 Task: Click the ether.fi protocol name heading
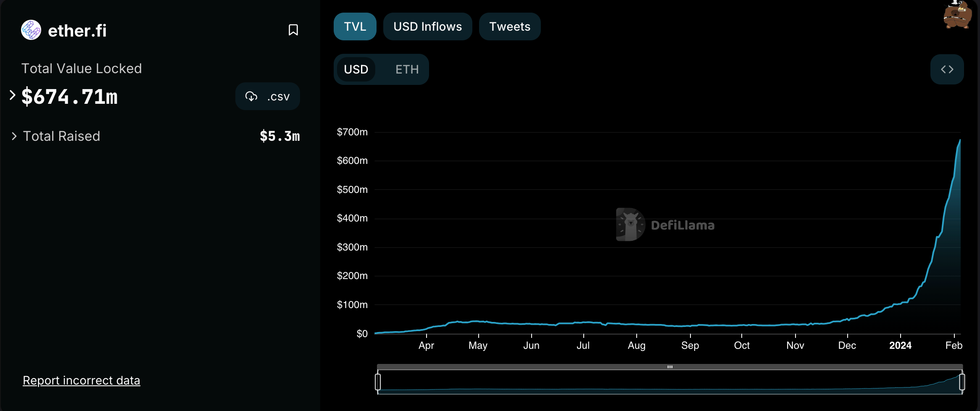(x=77, y=30)
